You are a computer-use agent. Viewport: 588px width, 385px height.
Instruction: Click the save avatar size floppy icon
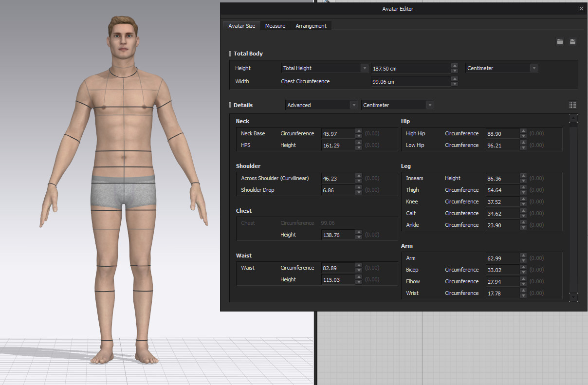click(572, 42)
